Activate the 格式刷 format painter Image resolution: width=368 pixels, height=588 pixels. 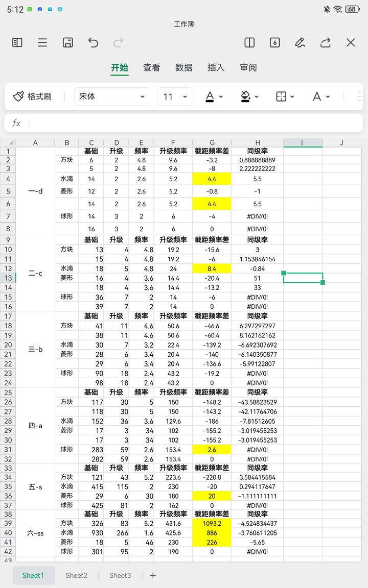[x=32, y=96]
